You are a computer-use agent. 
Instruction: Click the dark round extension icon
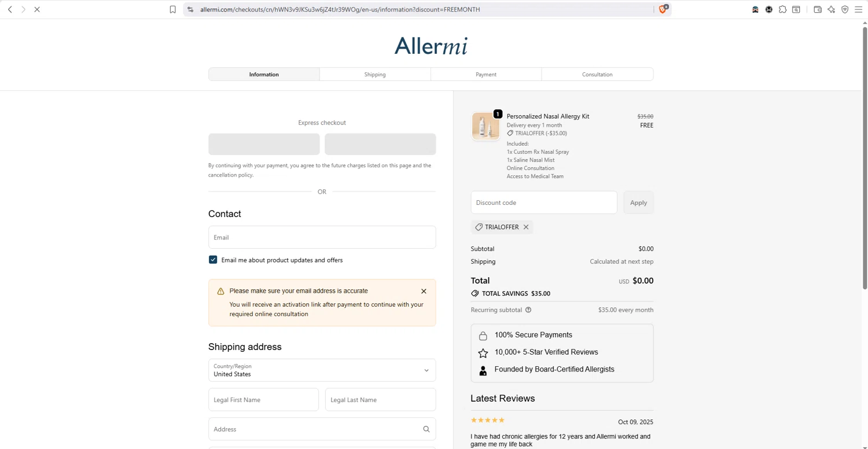(x=769, y=9)
